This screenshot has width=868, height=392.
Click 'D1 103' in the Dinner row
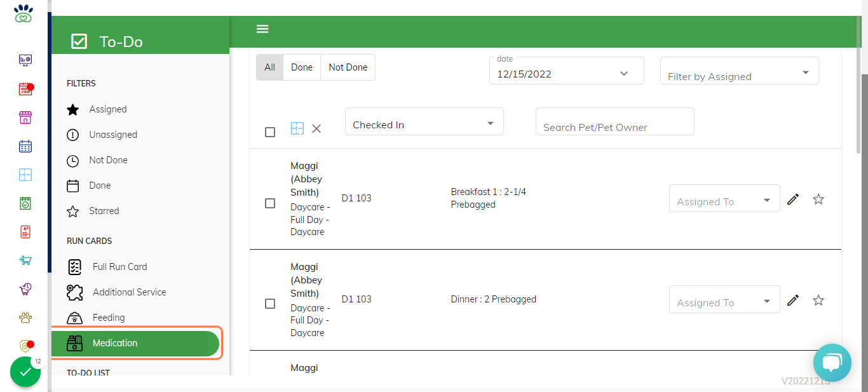[x=356, y=299]
